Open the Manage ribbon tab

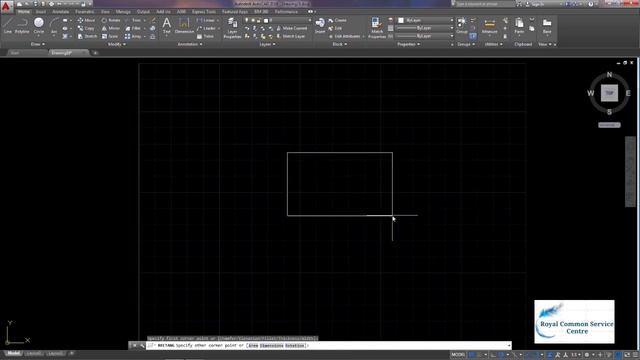pos(123,12)
